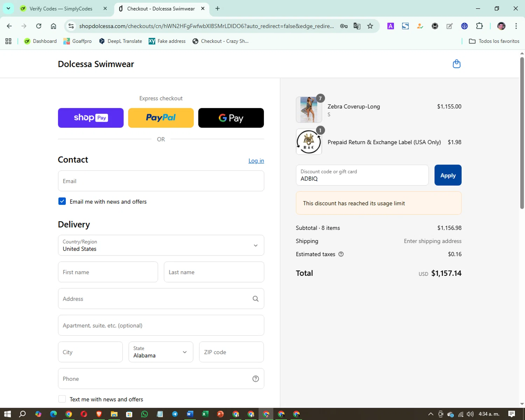Open the Dashboard bookmark
The image size is (525, 420).
pyautogui.click(x=40, y=41)
